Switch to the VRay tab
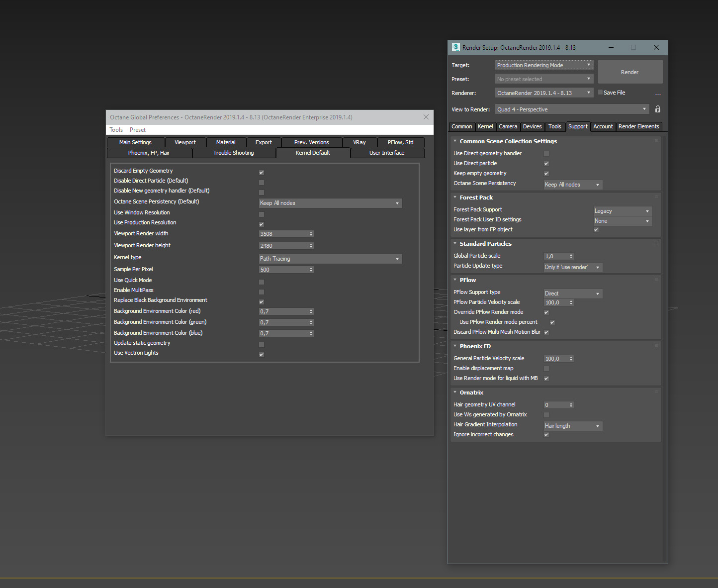This screenshot has height=588, width=718. (x=359, y=142)
